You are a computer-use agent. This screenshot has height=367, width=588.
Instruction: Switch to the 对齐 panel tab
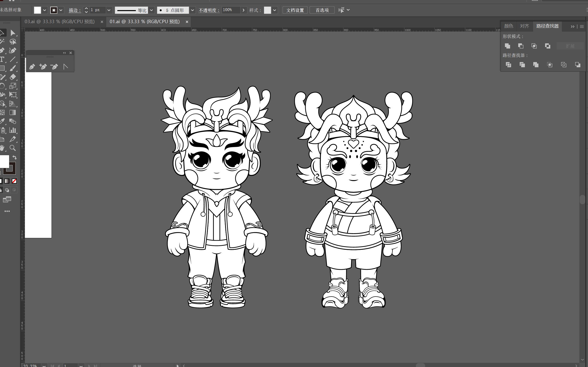pos(524,26)
